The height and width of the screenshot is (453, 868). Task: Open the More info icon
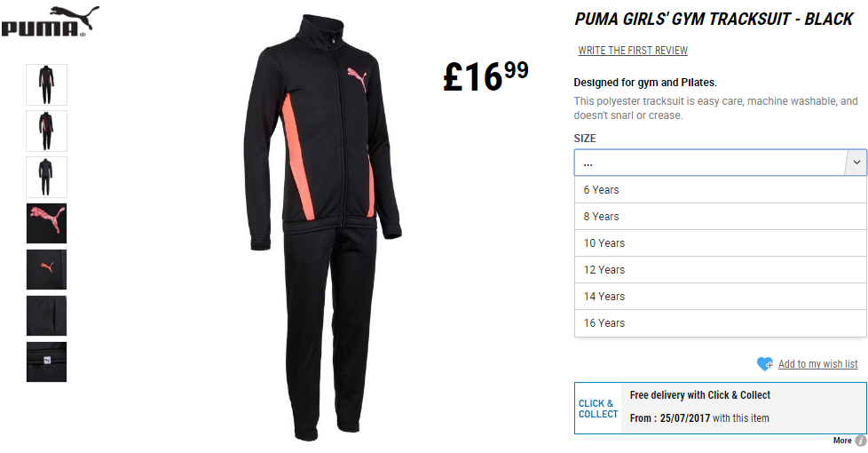pos(860,441)
